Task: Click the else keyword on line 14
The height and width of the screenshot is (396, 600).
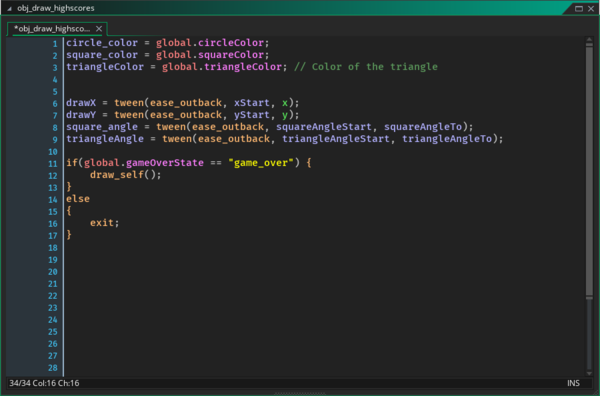Action: 78,199
